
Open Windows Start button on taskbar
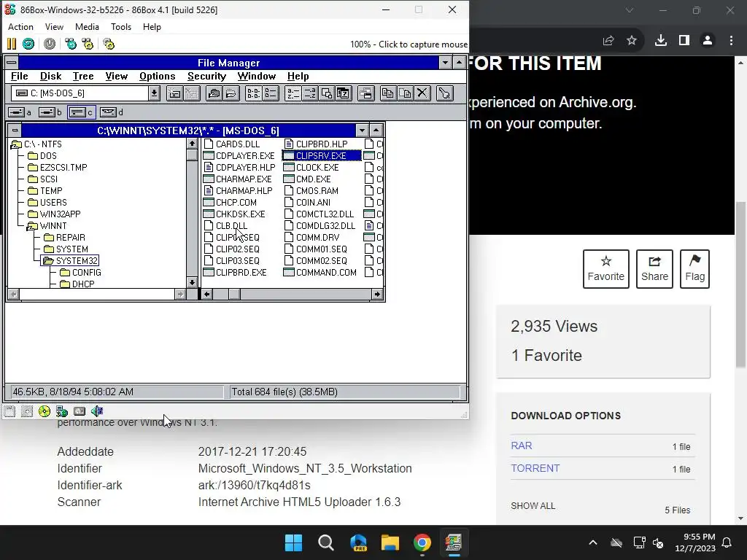(293, 542)
